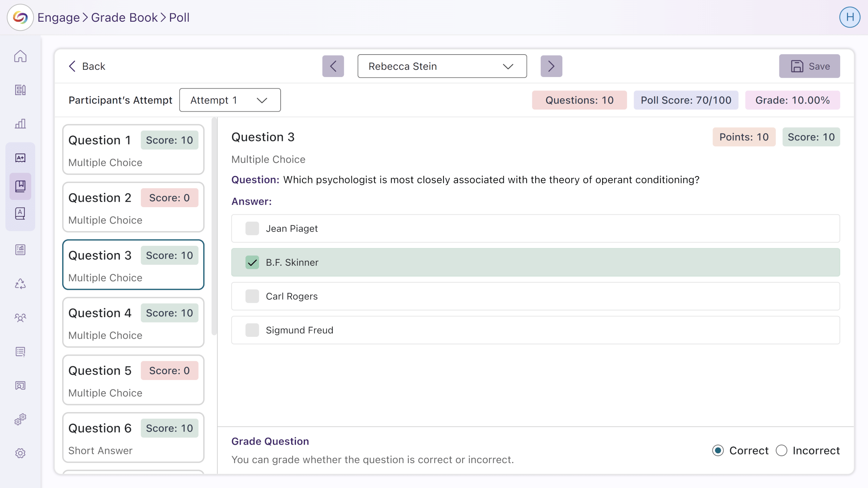This screenshot has height=488, width=868.
Task: Click Engage in the breadcrumb
Action: (x=59, y=17)
